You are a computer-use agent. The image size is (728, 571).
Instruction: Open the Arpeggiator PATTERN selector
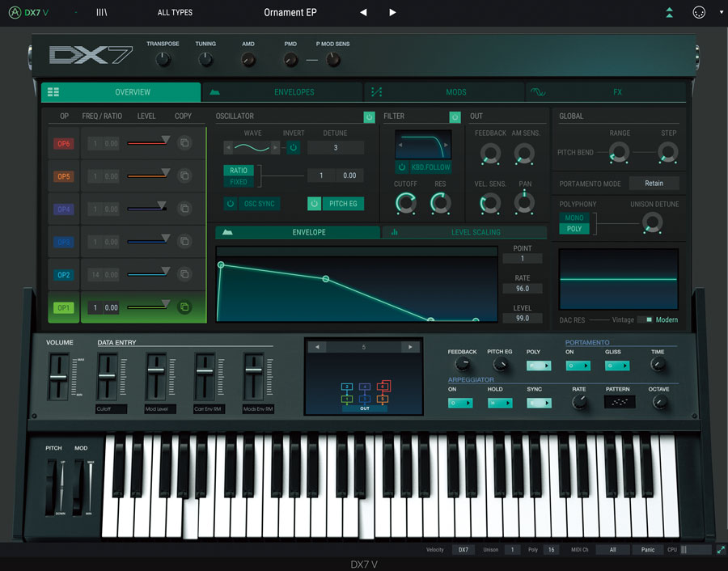620,402
